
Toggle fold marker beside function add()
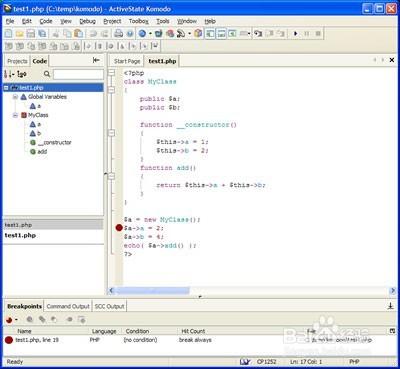pyautogui.click(x=111, y=176)
